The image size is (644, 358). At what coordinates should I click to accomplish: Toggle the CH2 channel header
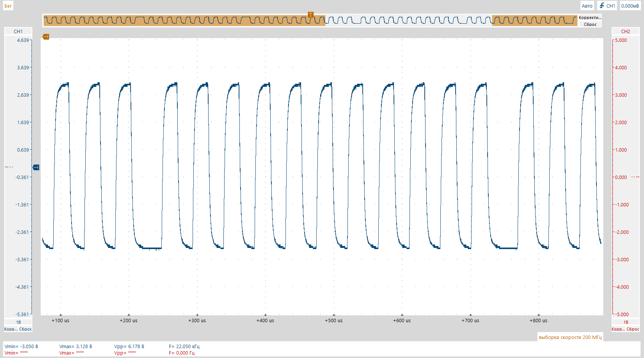coord(625,31)
